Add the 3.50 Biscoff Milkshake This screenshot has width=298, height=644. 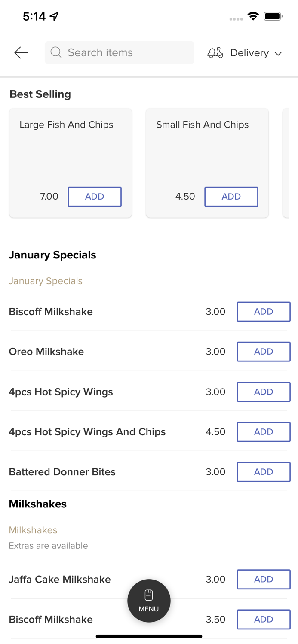tap(263, 619)
